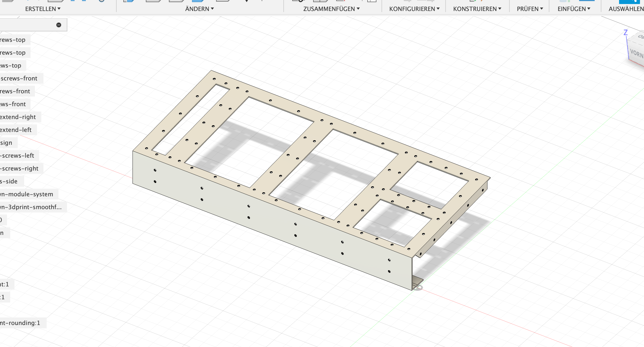Select the module-system browser entry
Screen dimensions: 644x347
pyautogui.click(x=27, y=194)
